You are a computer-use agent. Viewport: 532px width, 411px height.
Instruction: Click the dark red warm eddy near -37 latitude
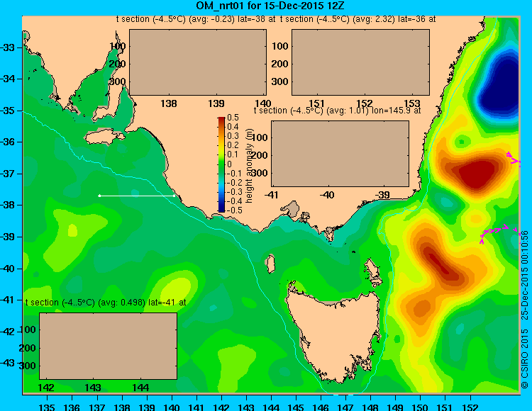[478, 174]
